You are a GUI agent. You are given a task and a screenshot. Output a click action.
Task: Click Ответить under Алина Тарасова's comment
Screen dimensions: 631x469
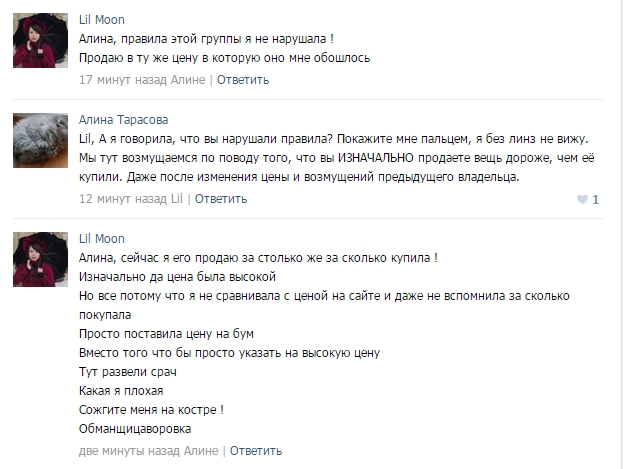coord(221,199)
